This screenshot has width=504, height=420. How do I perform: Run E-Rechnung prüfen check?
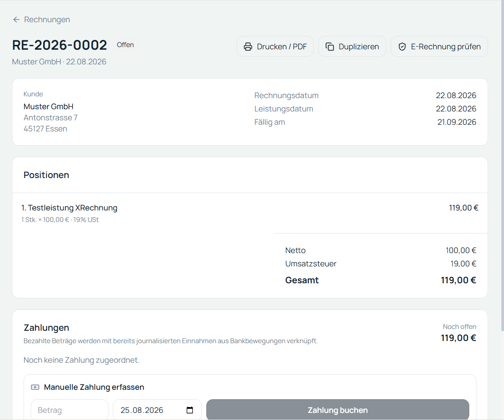[440, 47]
